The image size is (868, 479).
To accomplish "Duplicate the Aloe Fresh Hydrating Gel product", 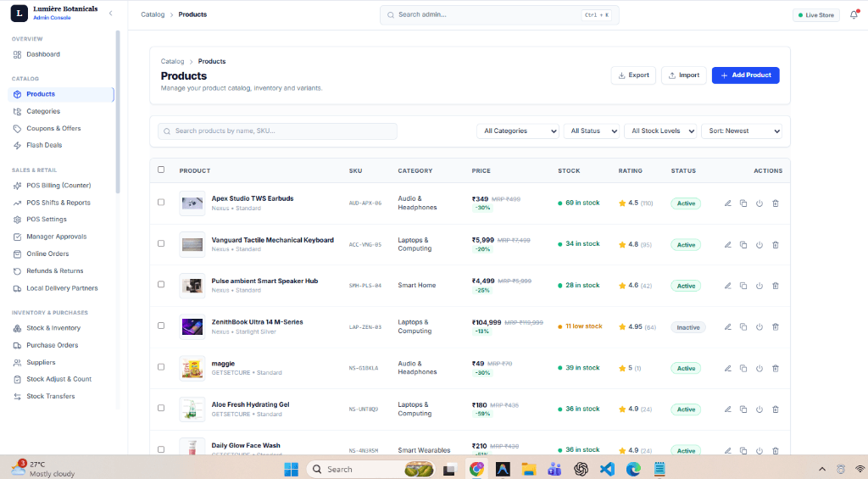I will click(x=743, y=409).
